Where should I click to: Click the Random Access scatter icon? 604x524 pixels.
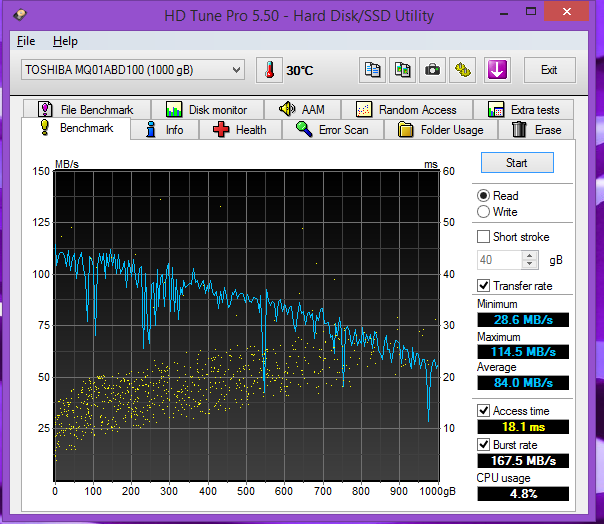[364, 109]
